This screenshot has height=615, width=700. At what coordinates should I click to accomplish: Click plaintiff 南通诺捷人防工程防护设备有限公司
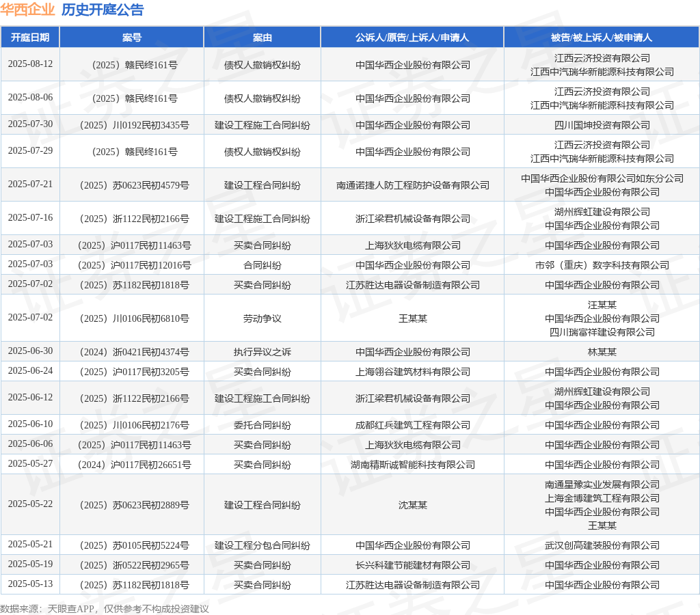coord(412,186)
